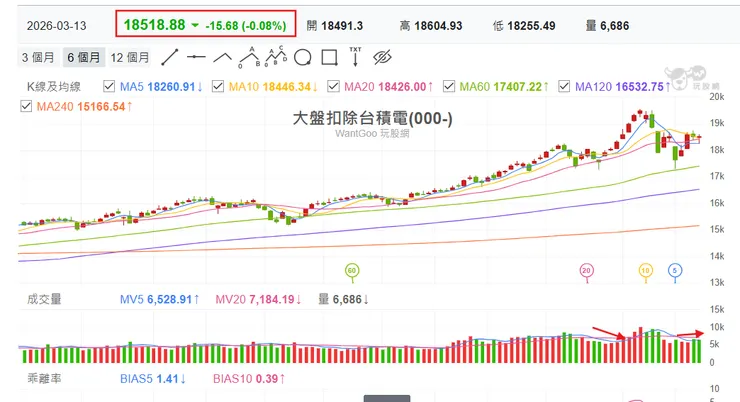Click the MA10 value 18446.34
Viewport: 740px width, 402px height.
click(x=286, y=87)
